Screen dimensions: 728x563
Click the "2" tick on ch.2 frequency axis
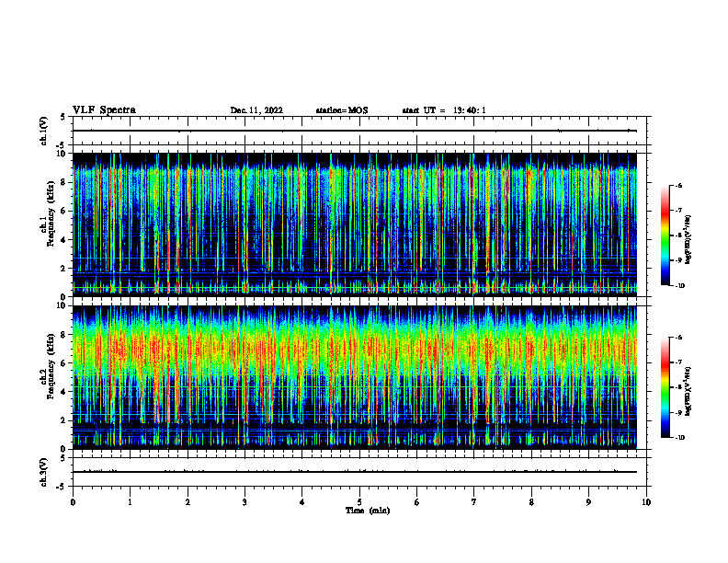pos(64,420)
